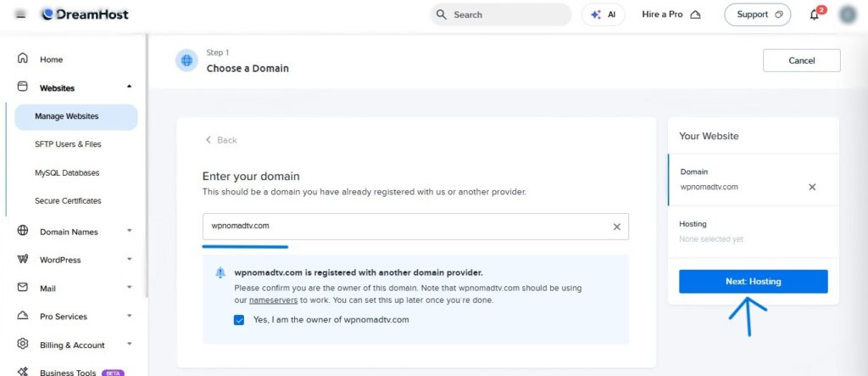Click the Step 1 globe icon
This screenshot has height=376, width=868.
[186, 60]
